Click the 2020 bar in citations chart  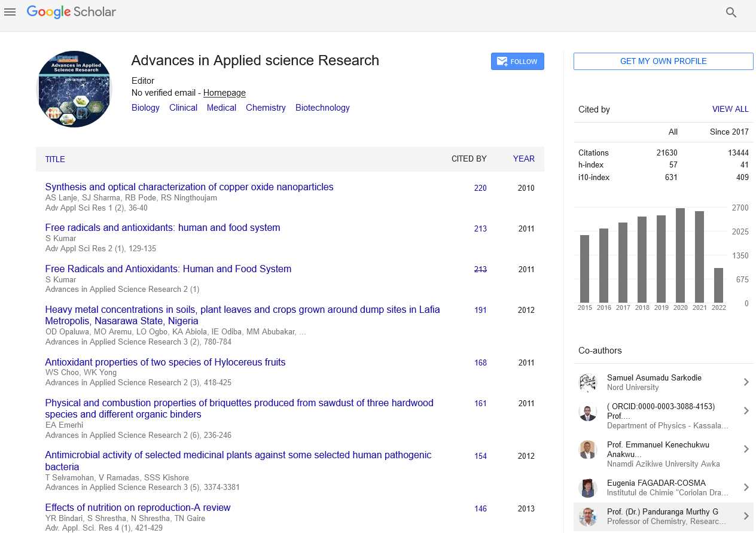pyautogui.click(x=680, y=255)
